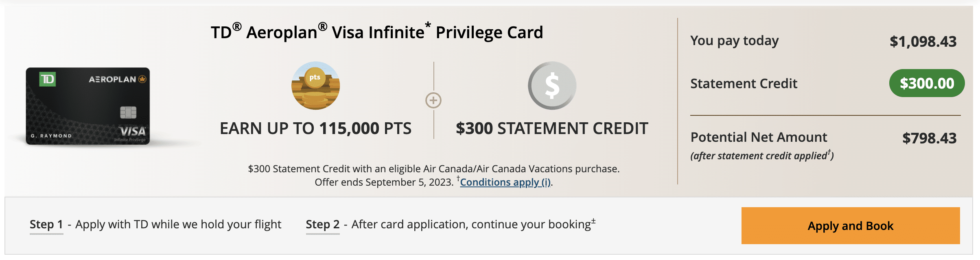Click the Visa logo on the card
980x260 pixels.
click(132, 131)
